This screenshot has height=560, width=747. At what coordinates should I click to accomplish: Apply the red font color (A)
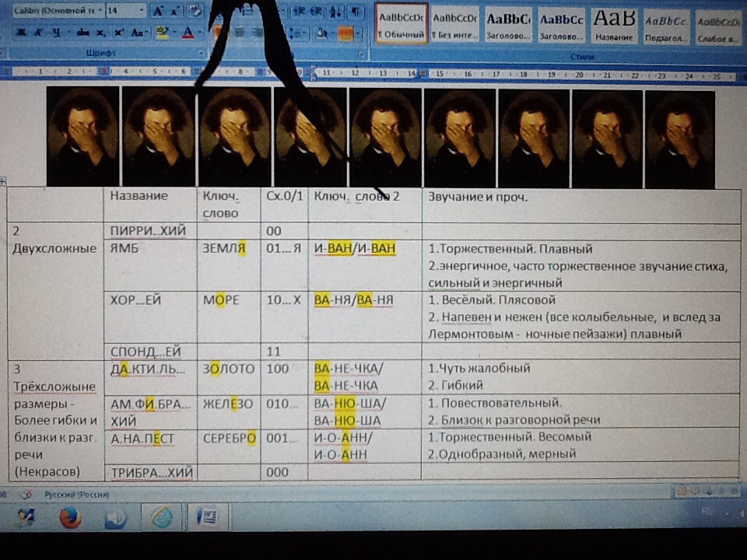point(188,33)
